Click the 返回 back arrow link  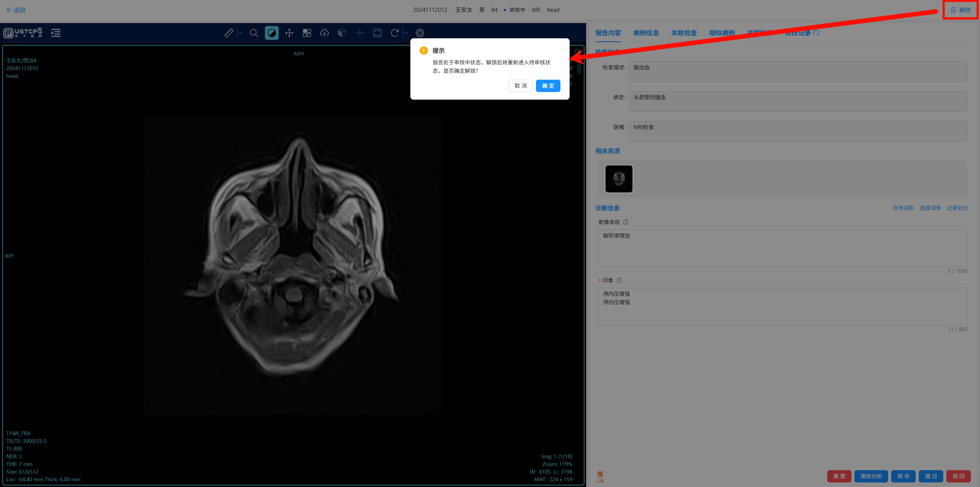16,10
